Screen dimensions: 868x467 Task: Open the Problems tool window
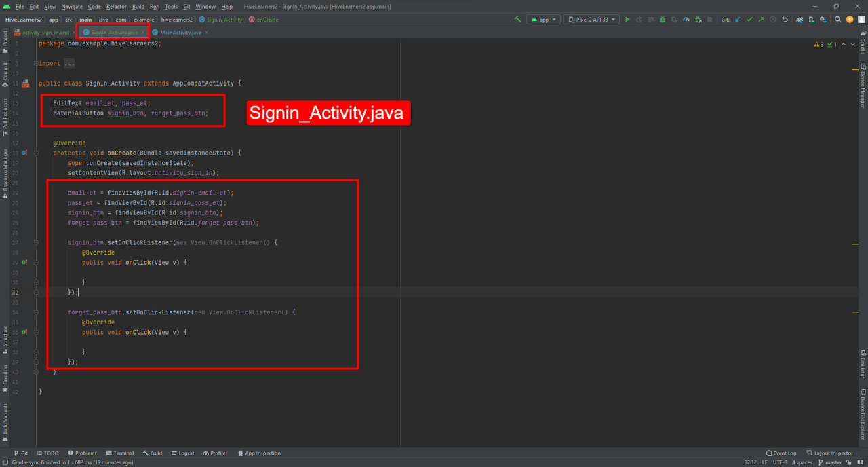(81, 453)
